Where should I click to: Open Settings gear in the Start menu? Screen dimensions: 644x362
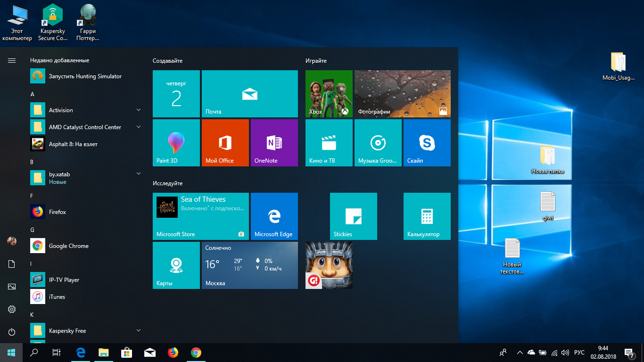pos(12,309)
